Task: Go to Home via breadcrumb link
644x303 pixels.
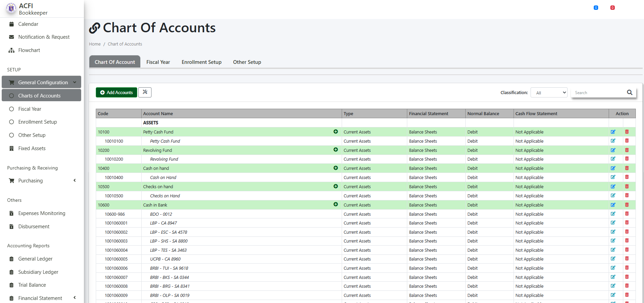Action: (x=95, y=44)
